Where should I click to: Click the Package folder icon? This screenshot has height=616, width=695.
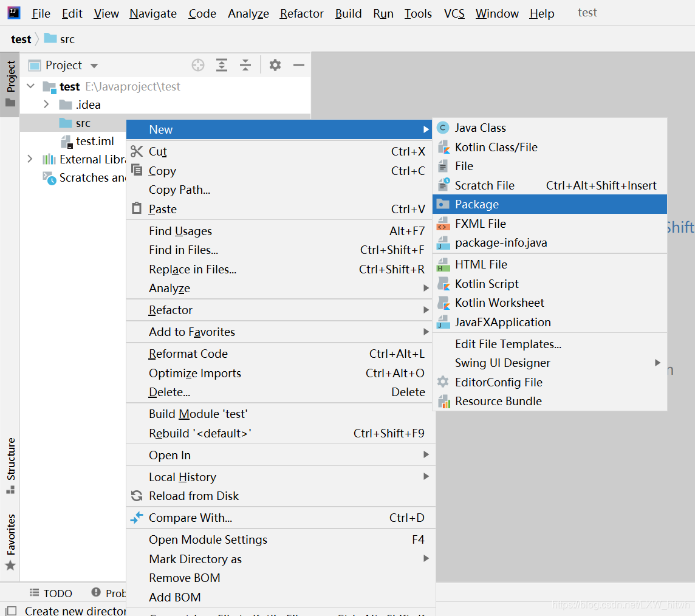[x=443, y=204]
